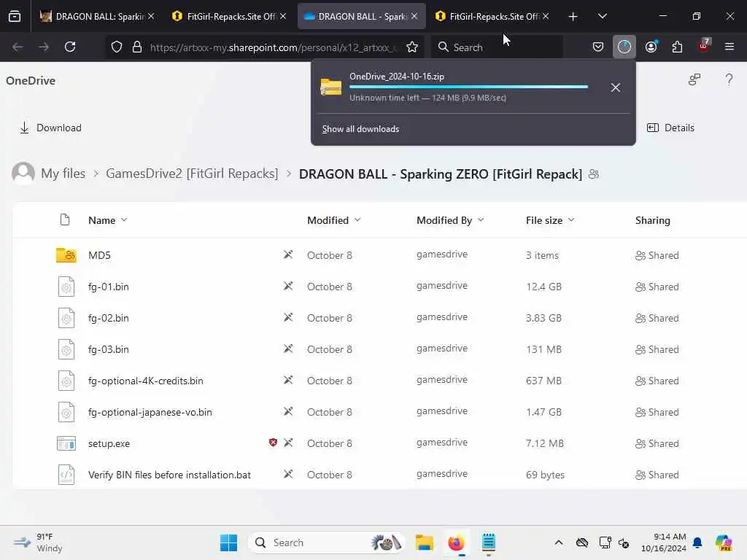Click the file type column header icon

pyautogui.click(x=65, y=220)
